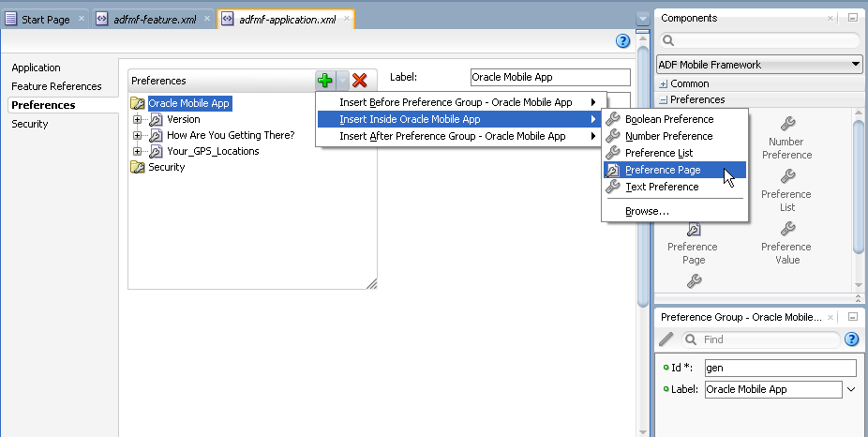This screenshot has height=437, width=868.
Task: Select Number Preference from submenu
Action: [675, 136]
